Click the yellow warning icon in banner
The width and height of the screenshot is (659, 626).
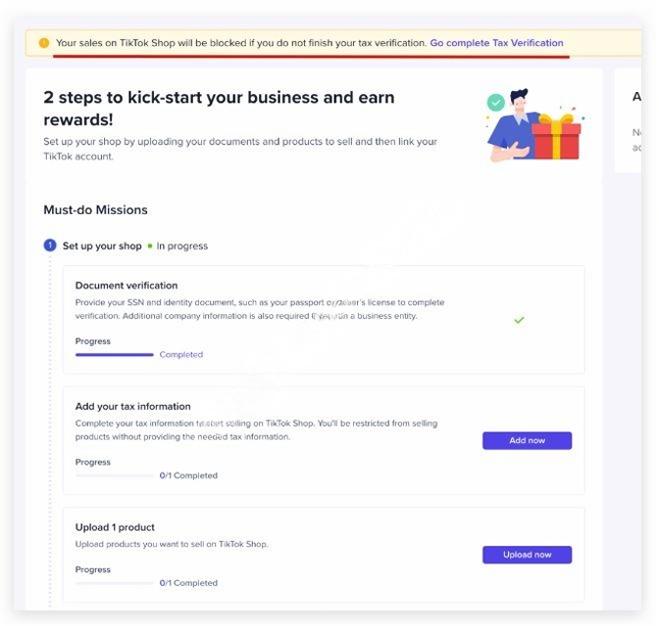point(44,43)
